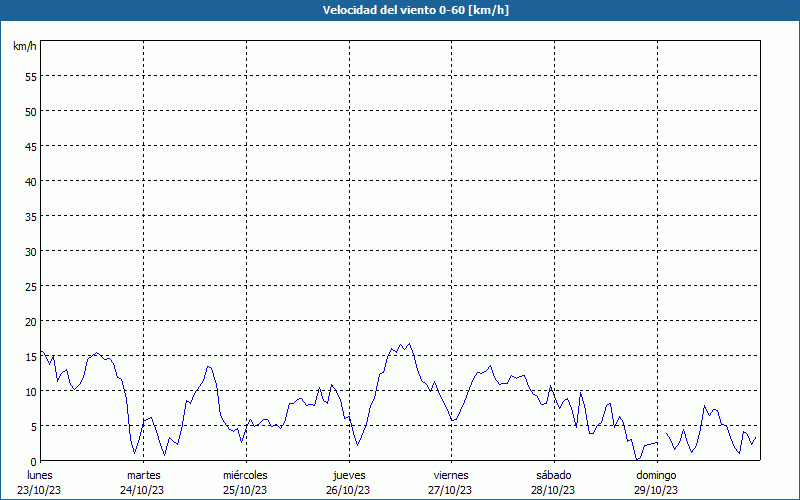Click the 20 y-axis value

[x=31, y=322]
